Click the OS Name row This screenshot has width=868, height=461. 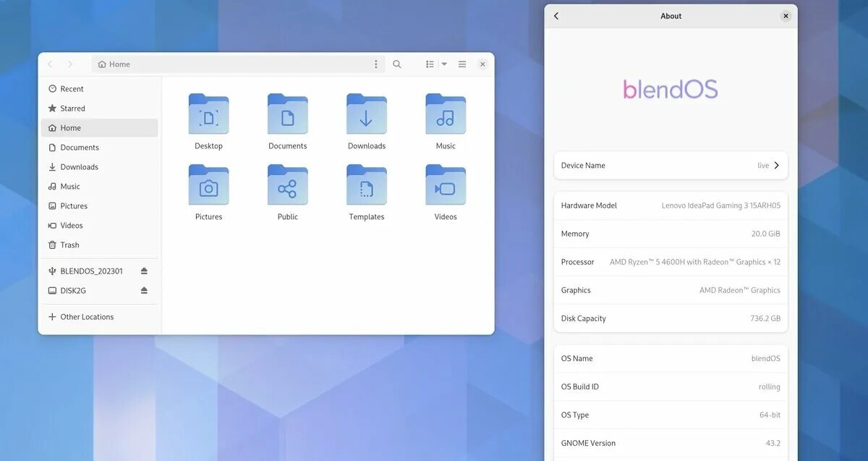[671, 358]
